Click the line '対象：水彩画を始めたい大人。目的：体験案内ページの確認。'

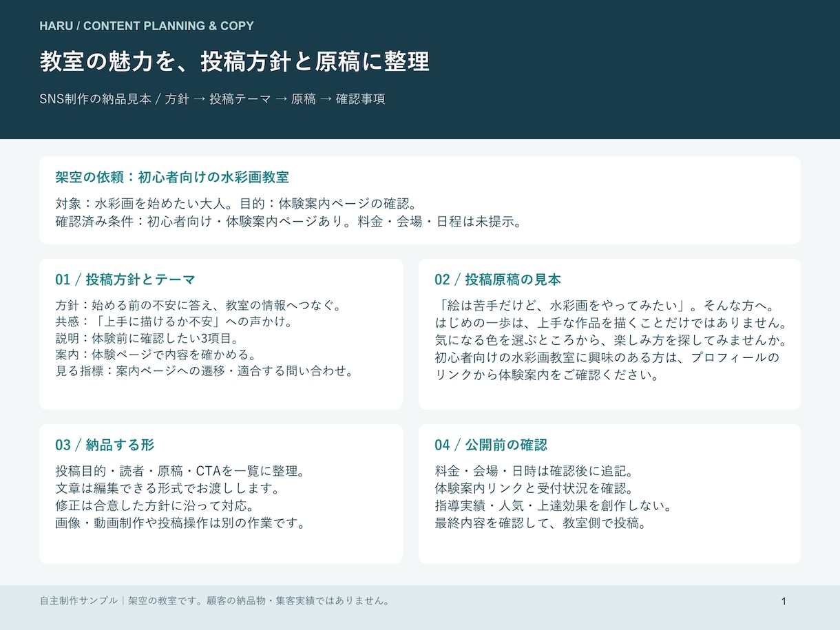[x=236, y=204]
